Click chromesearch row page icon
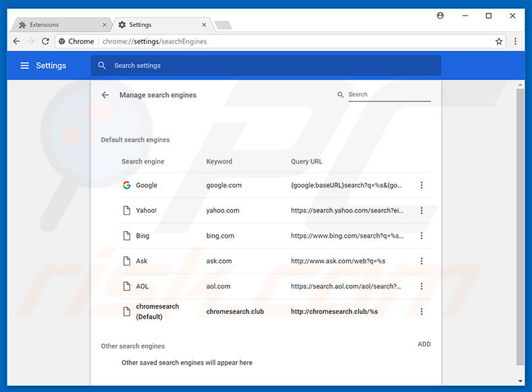The width and height of the screenshot is (532, 392). coord(127,311)
